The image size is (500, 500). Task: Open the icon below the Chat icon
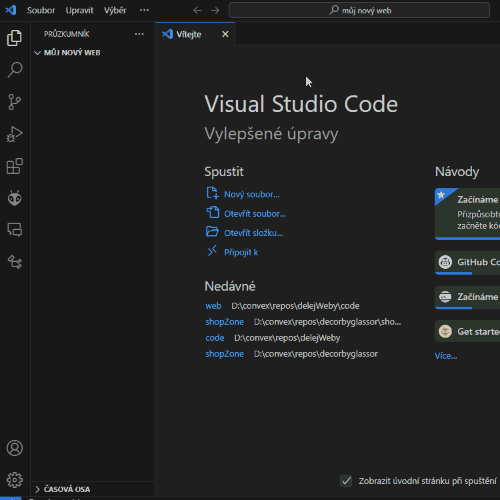(15, 262)
